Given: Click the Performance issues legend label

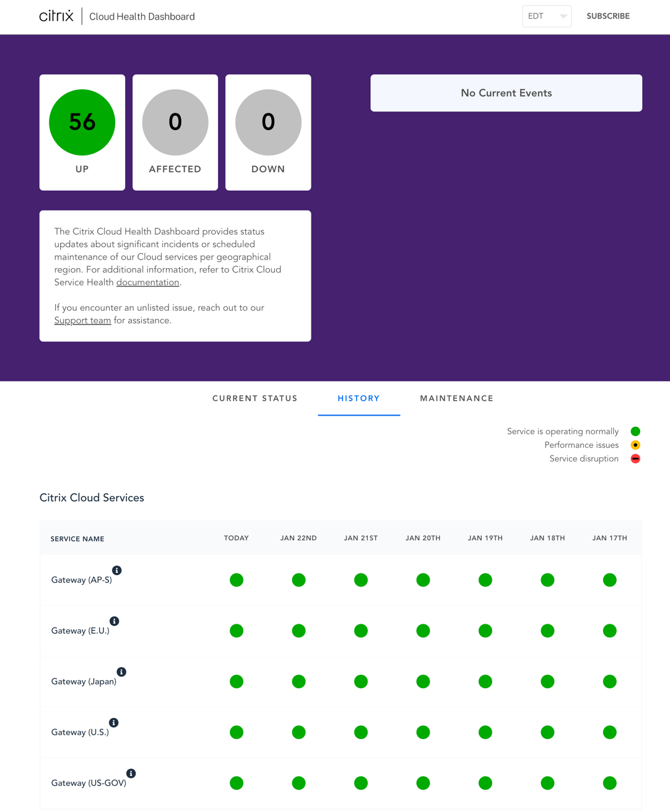Looking at the screenshot, I should [x=581, y=445].
